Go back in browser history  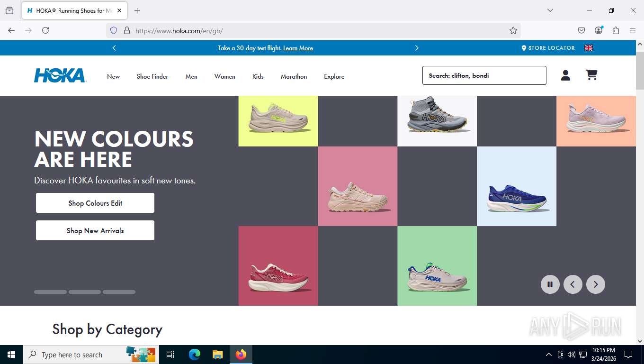tap(11, 30)
